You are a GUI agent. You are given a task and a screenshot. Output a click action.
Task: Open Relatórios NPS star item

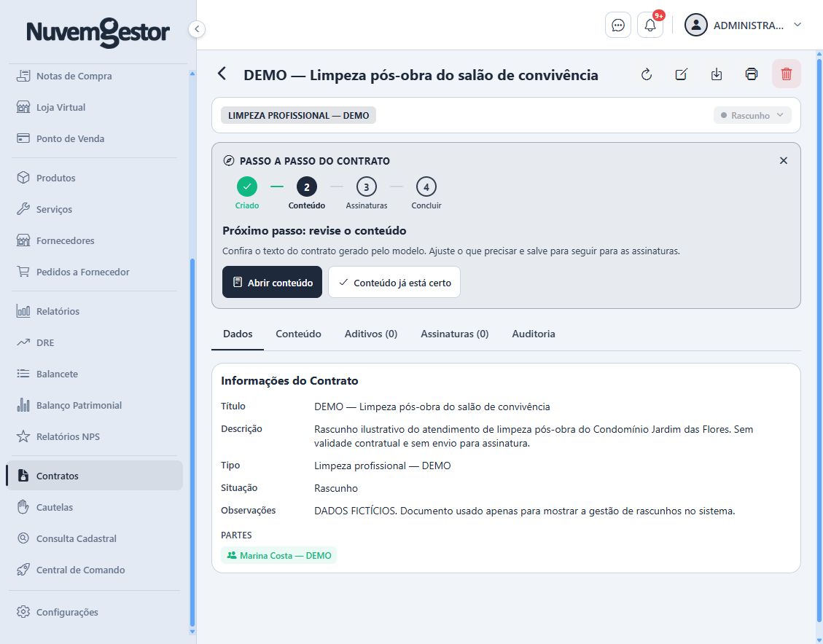coord(95,437)
